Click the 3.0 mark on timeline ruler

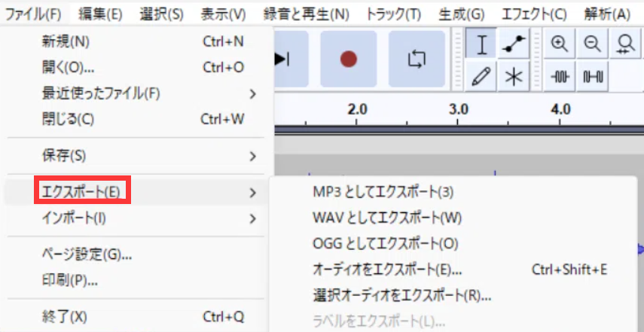(459, 109)
